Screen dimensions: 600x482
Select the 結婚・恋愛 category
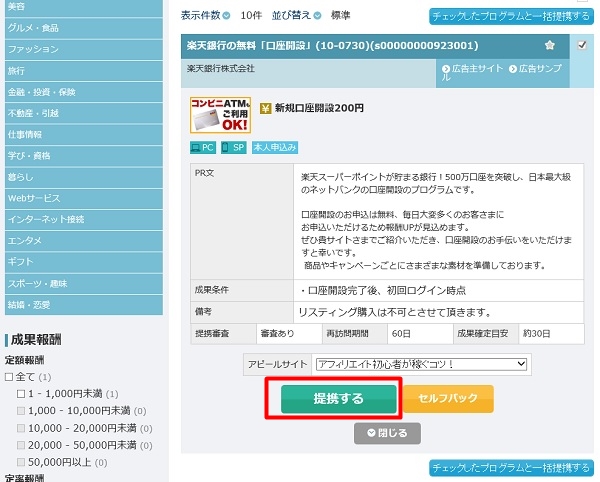pyautogui.click(x=84, y=305)
